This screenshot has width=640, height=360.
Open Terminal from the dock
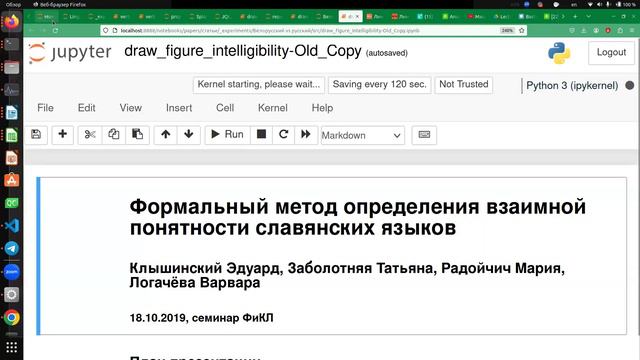(x=11, y=44)
